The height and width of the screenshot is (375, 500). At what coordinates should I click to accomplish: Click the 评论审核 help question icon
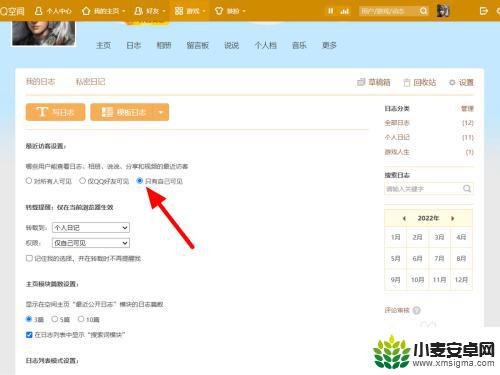click(416, 310)
